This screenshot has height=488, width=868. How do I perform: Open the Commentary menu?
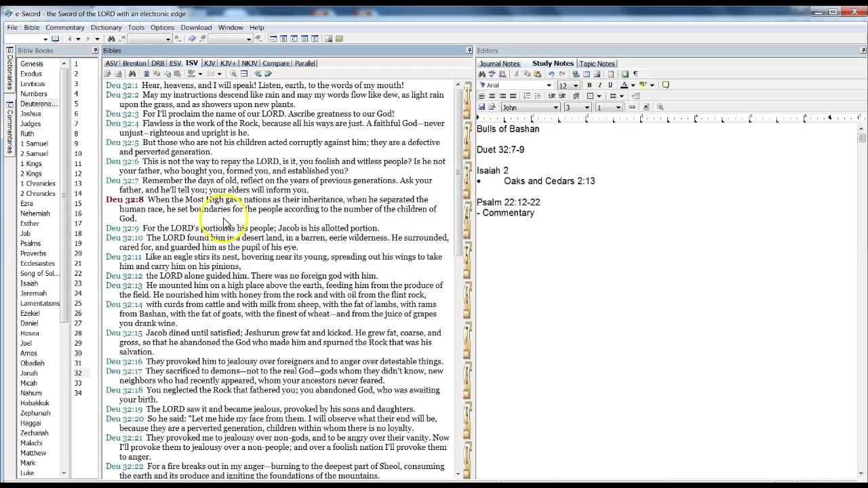(65, 28)
